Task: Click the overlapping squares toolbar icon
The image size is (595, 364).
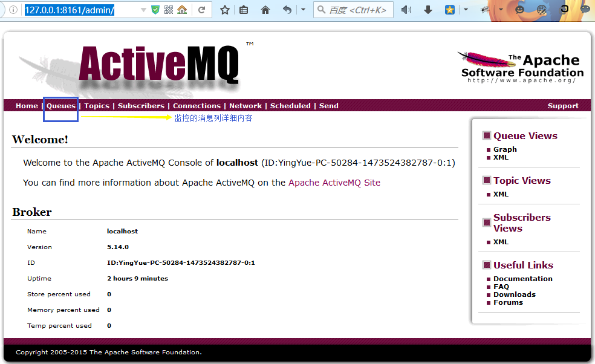Action: click(x=564, y=9)
